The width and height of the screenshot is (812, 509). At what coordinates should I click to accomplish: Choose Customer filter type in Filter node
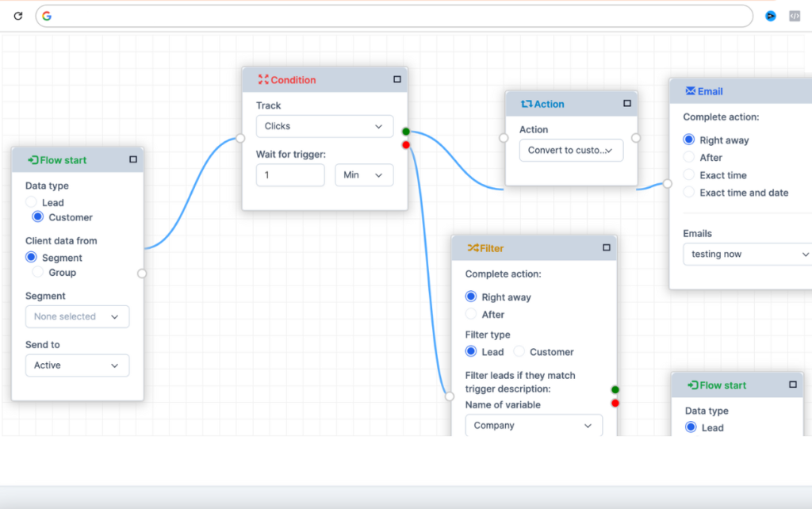(x=519, y=351)
